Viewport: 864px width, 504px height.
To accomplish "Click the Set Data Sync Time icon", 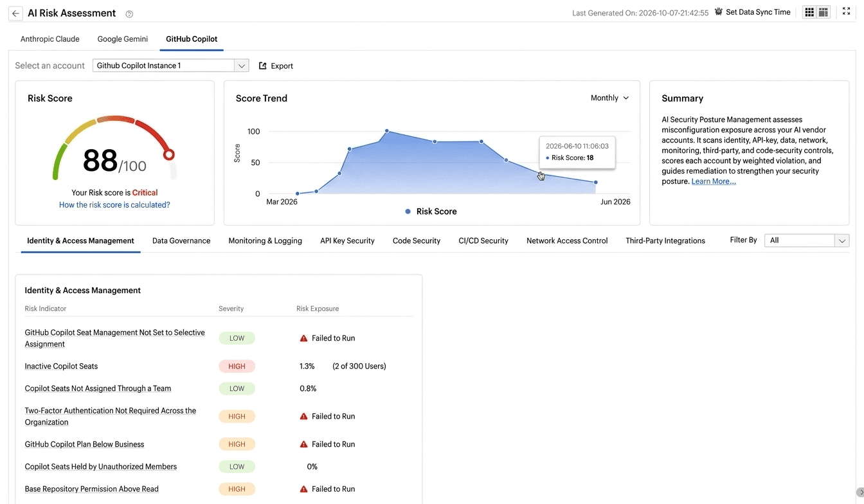I will tap(719, 12).
